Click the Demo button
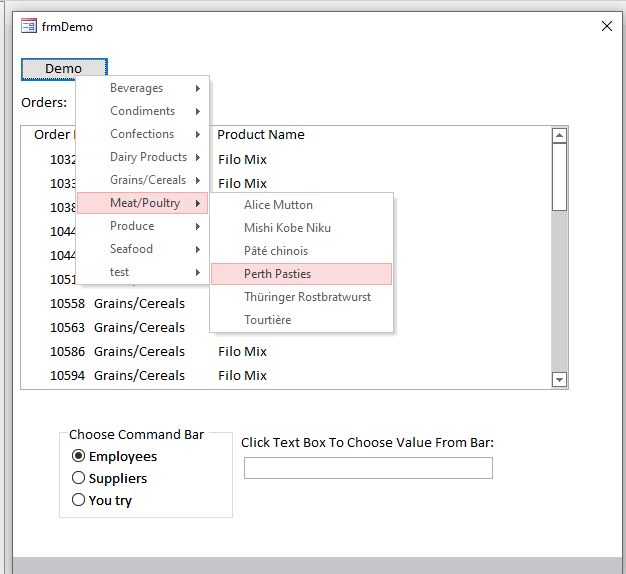 [x=64, y=68]
